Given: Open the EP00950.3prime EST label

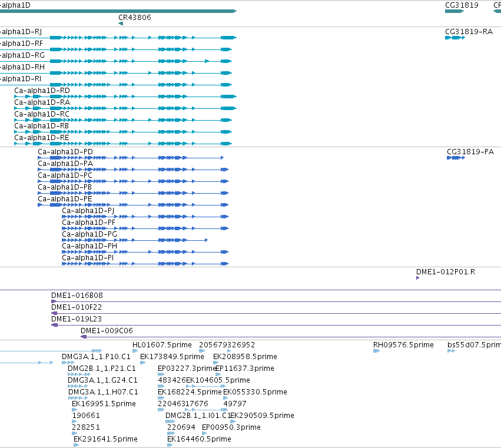Looking at the screenshot, I should [231, 428].
